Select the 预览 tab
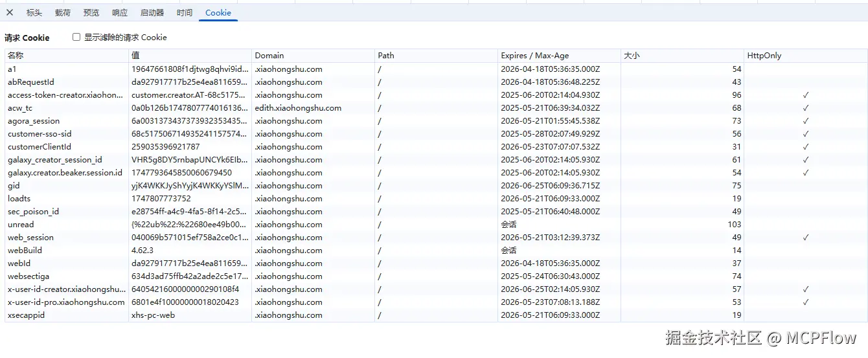The height and width of the screenshot is (358, 868). tap(91, 13)
